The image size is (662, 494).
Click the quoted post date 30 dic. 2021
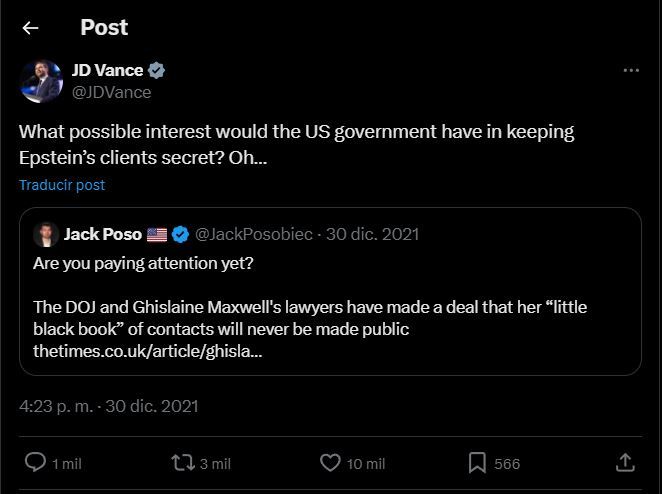click(x=373, y=235)
